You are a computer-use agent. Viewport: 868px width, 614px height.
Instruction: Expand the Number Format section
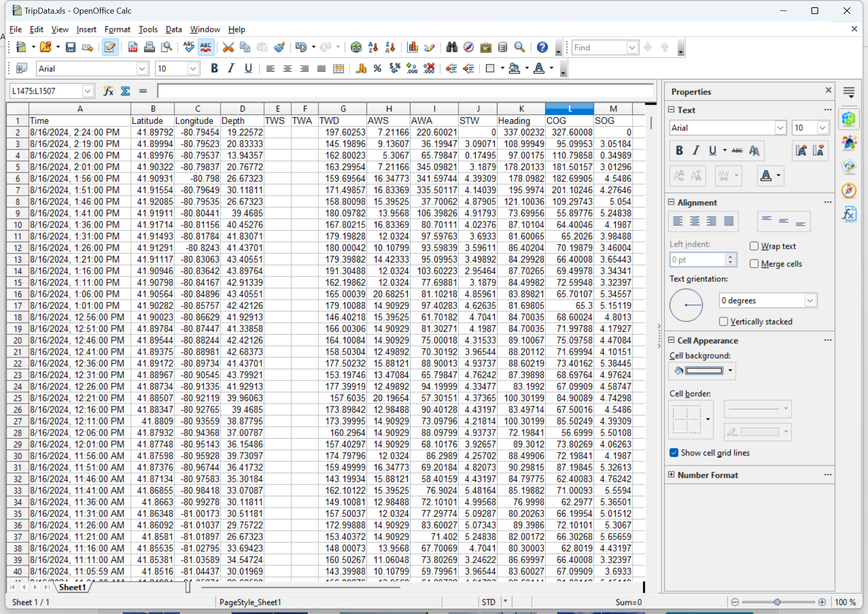tap(671, 474)
